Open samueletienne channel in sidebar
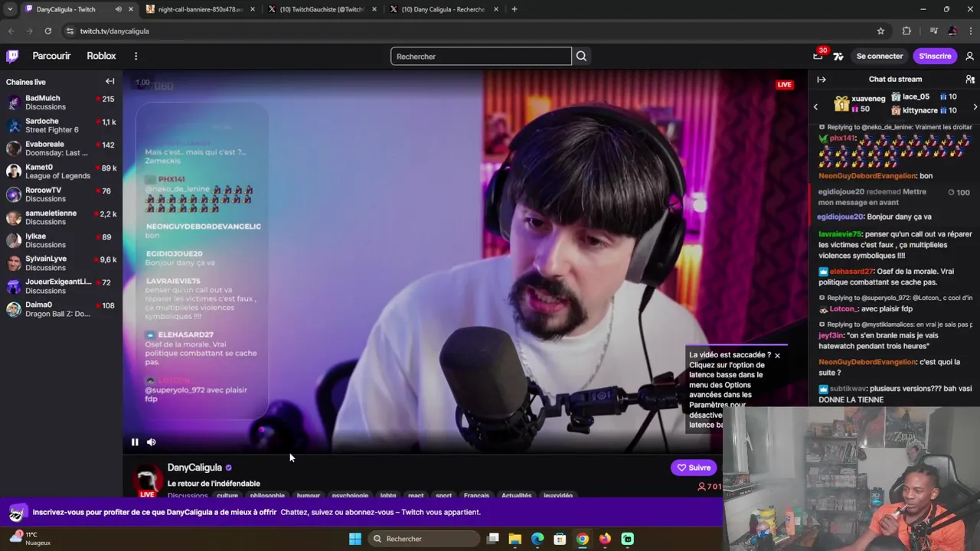This screenshot has width=980, height=551. tap(60, 217)
